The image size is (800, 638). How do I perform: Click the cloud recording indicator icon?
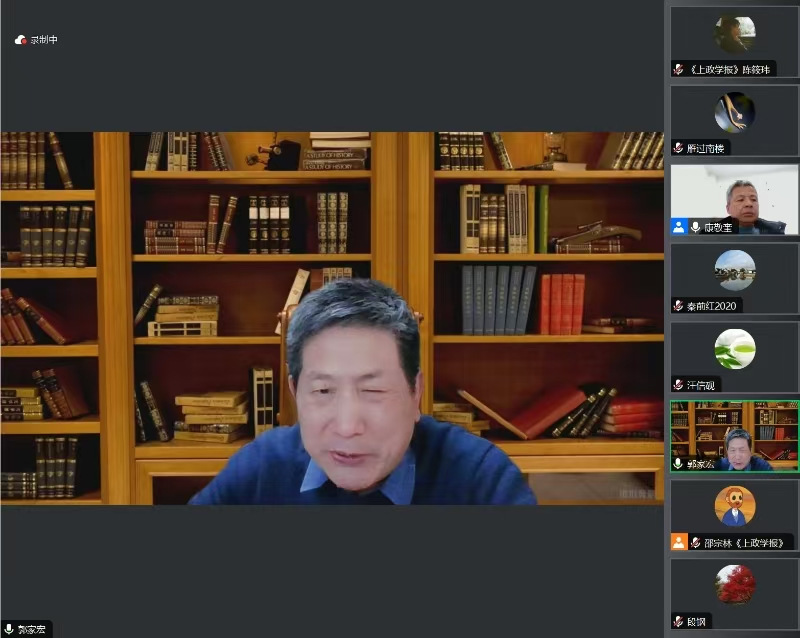20,40
